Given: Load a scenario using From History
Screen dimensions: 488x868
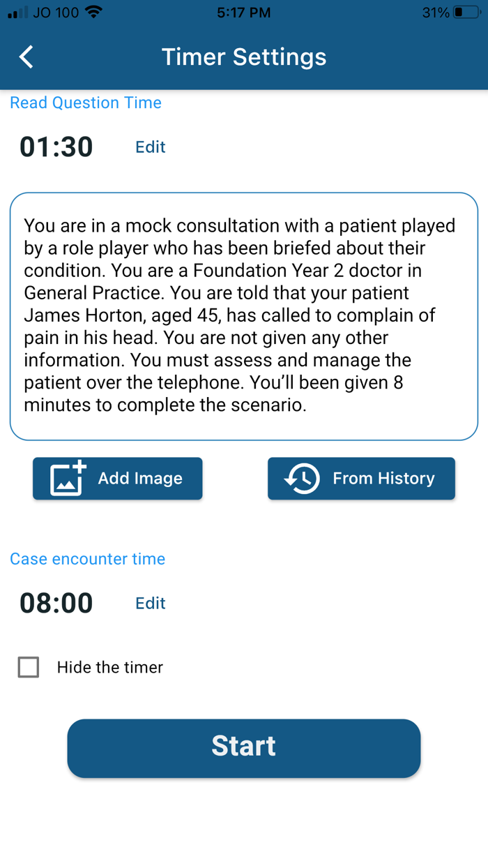Looking at the screenshot, I should (361, 479).
